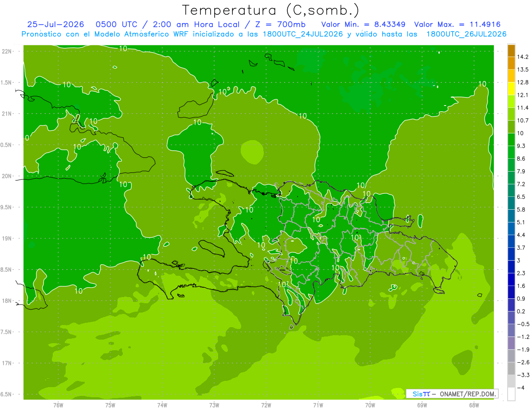Click the 12.8 colorbar value

click(523, 82)
